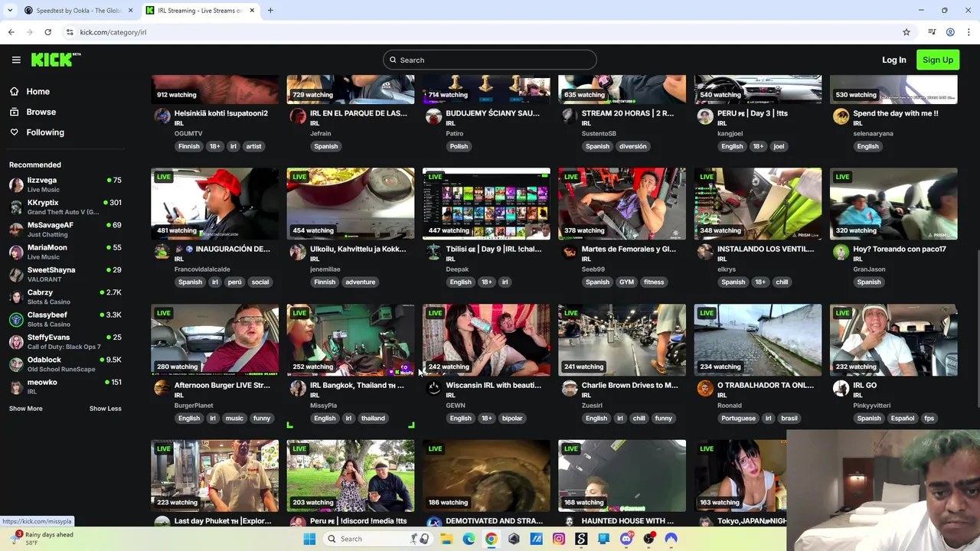Open the hamburger sidebar menu
The image size is (980, 551).
point(16,60)
